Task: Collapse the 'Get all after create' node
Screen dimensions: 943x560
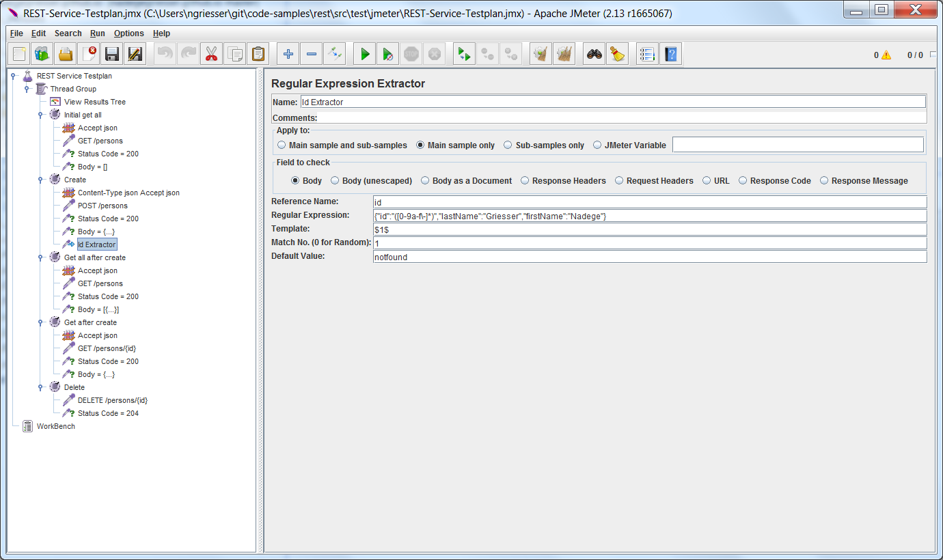Action: [40, 257]
